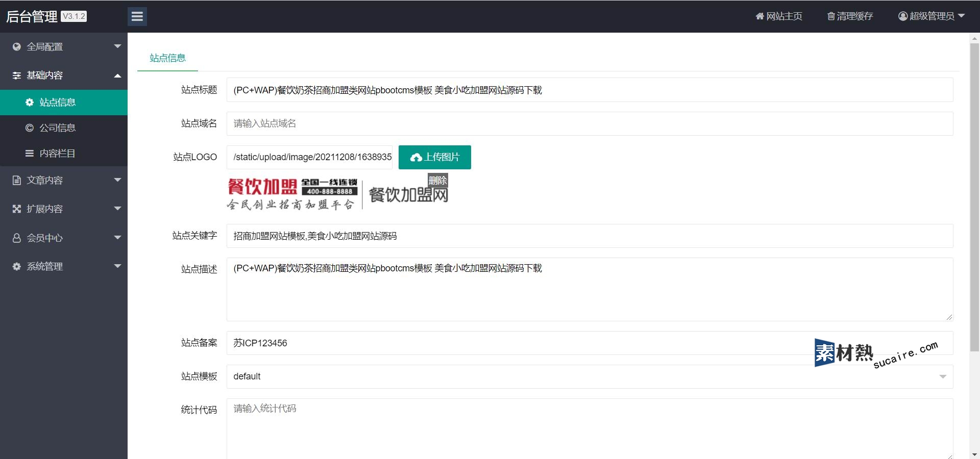The image size is (980, 459).
Task: Toggle the sidebar hamburger menu button
Action: [137, 16]
